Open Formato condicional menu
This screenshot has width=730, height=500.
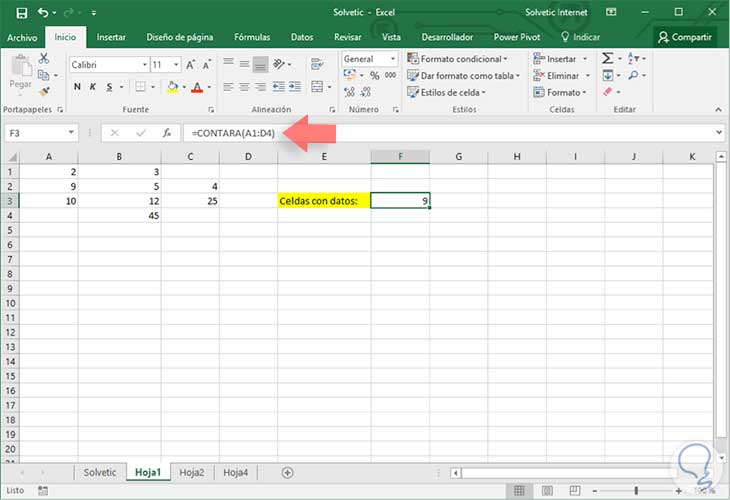(457, 59)
